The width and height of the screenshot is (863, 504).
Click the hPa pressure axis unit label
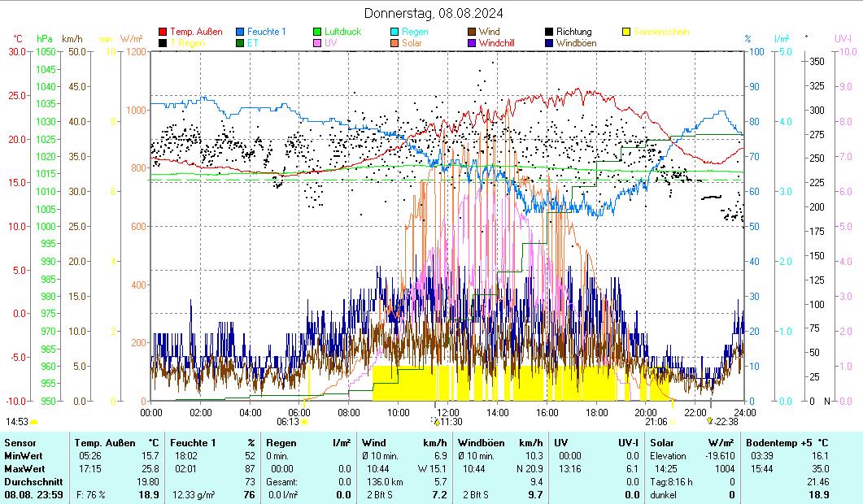pos(45,38)
